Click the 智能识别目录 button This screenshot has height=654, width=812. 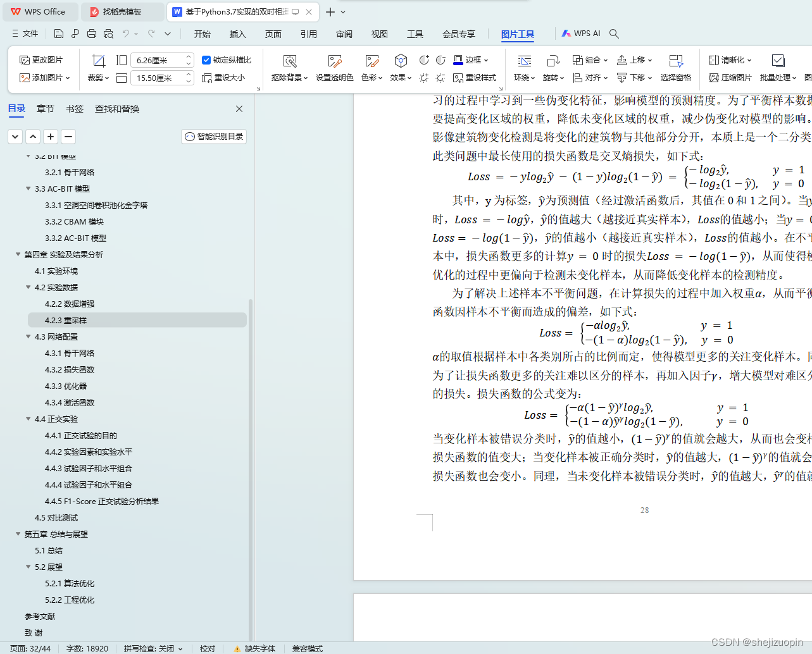point(213,136)
